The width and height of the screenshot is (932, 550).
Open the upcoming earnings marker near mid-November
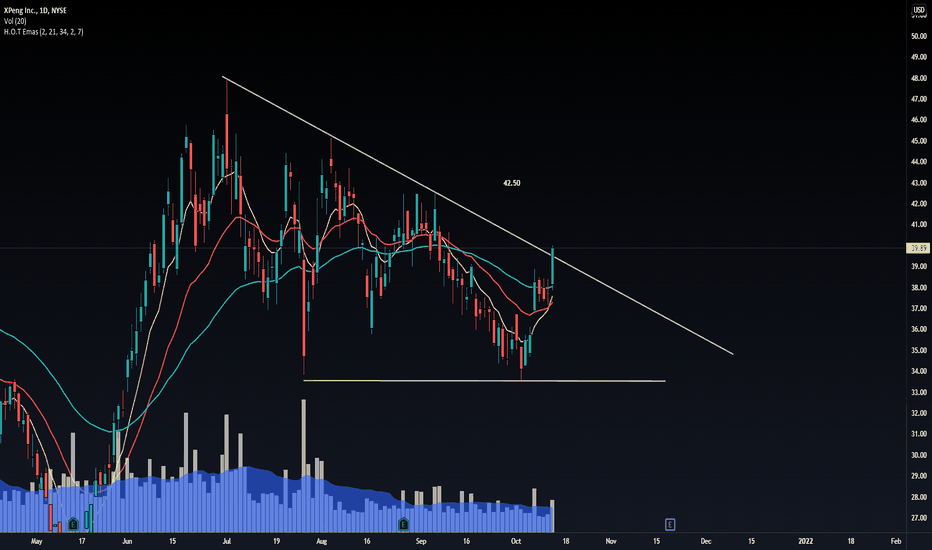pyautogui.click(x=670, y=524)
